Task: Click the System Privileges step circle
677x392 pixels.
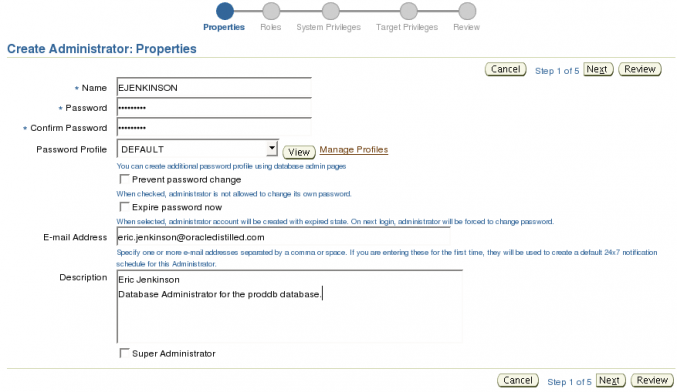Action: (331, 11)
